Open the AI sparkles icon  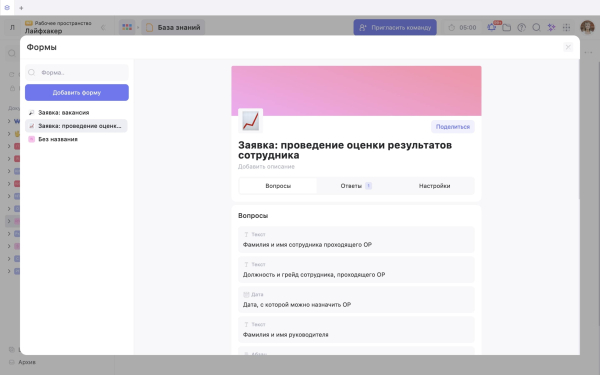tap(551, 28)
